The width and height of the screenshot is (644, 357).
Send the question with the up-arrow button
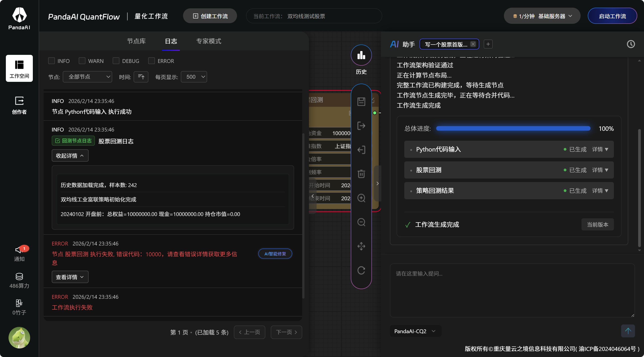click(x=628, y=331)
